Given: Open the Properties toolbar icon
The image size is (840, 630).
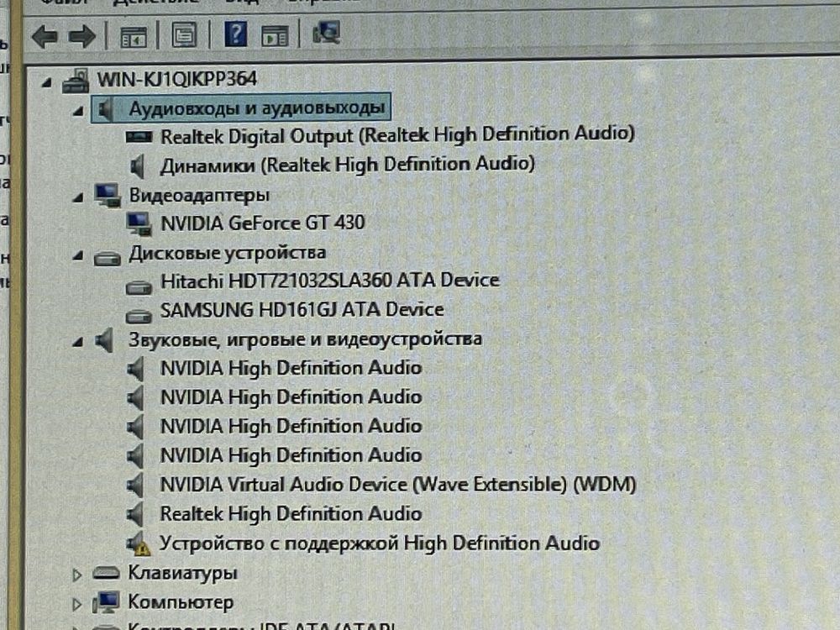Looking at the screenshot, I should coord(184,35).
